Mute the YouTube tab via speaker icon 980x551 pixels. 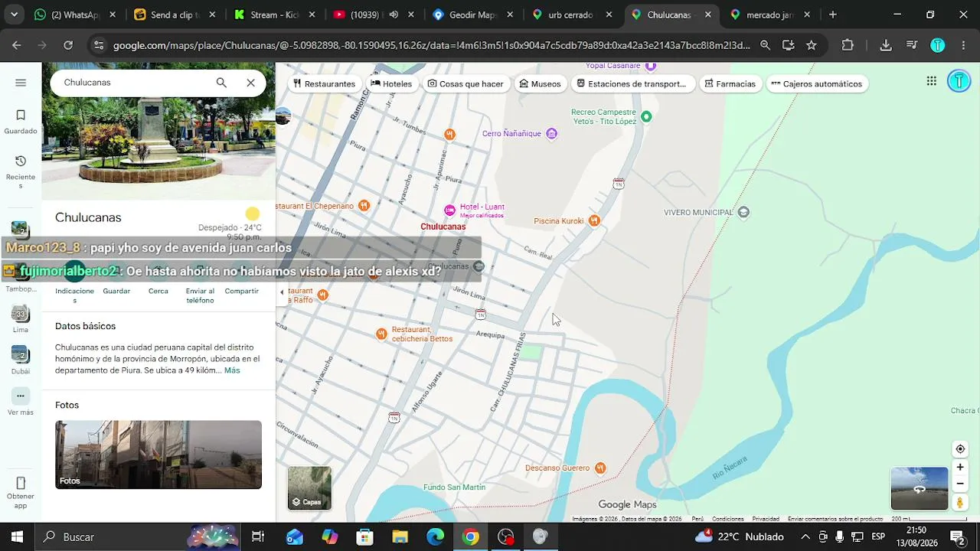pyautogui.click(x=394, y=15)
